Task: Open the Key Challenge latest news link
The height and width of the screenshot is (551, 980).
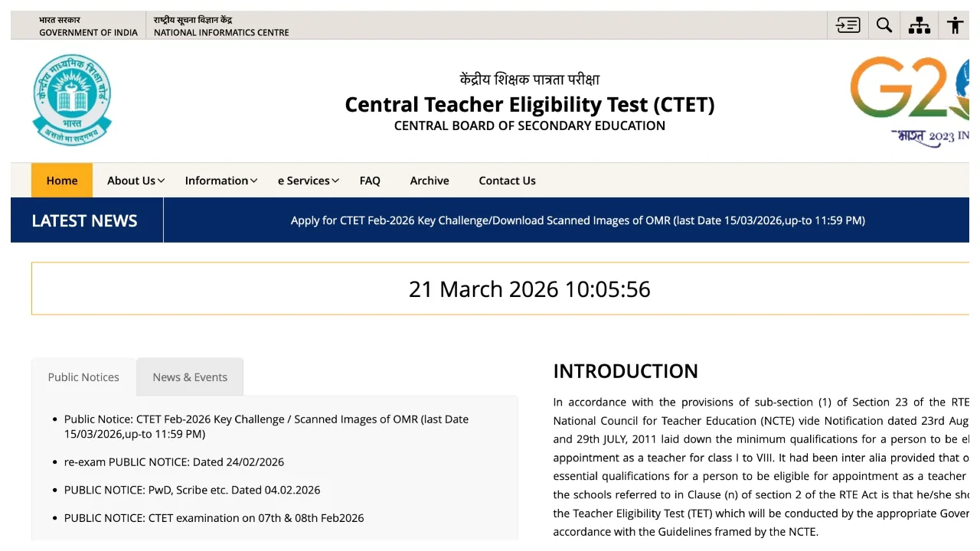Action: [577, 220]
